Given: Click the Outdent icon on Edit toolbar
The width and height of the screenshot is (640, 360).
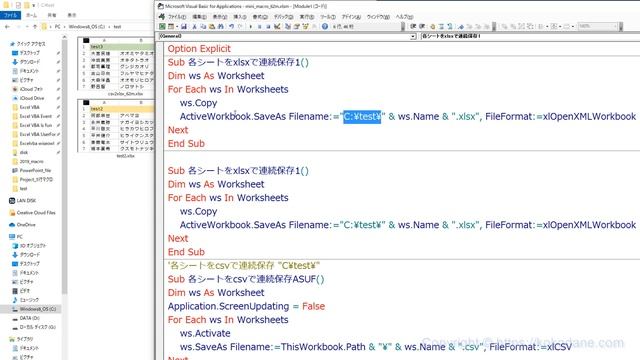Looking at the screenshot, I should click(422, 26).
